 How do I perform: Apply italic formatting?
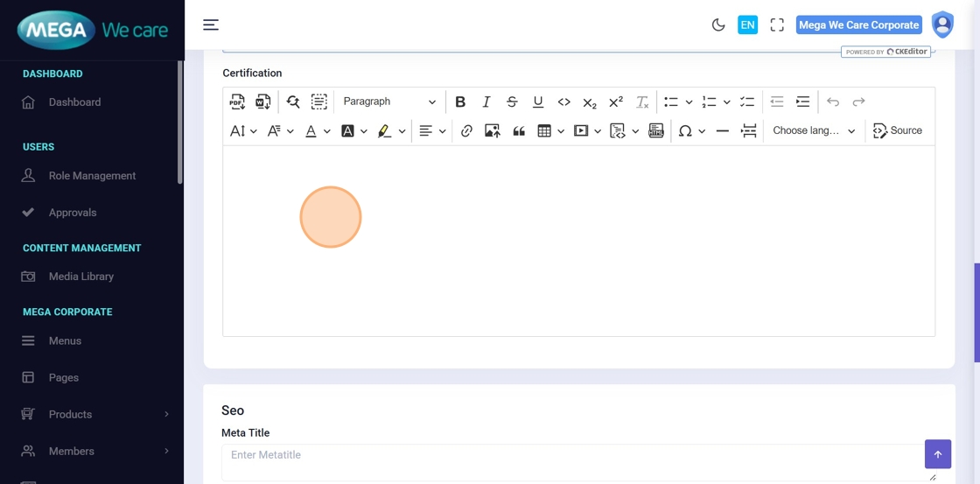[x=486, y=102]
